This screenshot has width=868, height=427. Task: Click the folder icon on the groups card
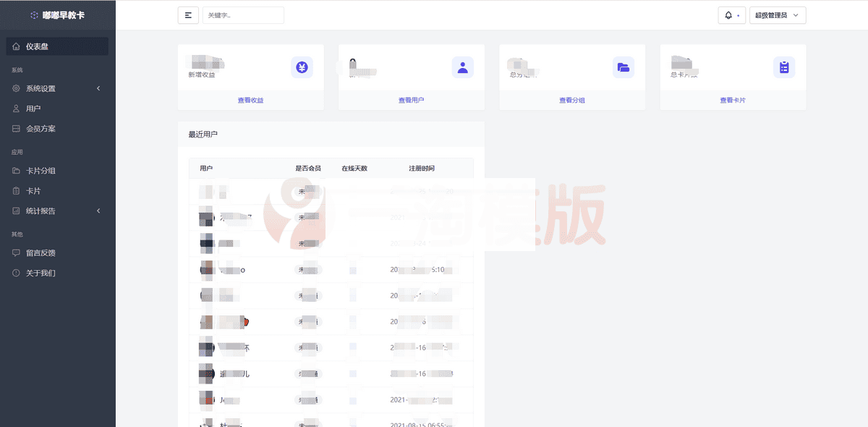click(624, 67)
